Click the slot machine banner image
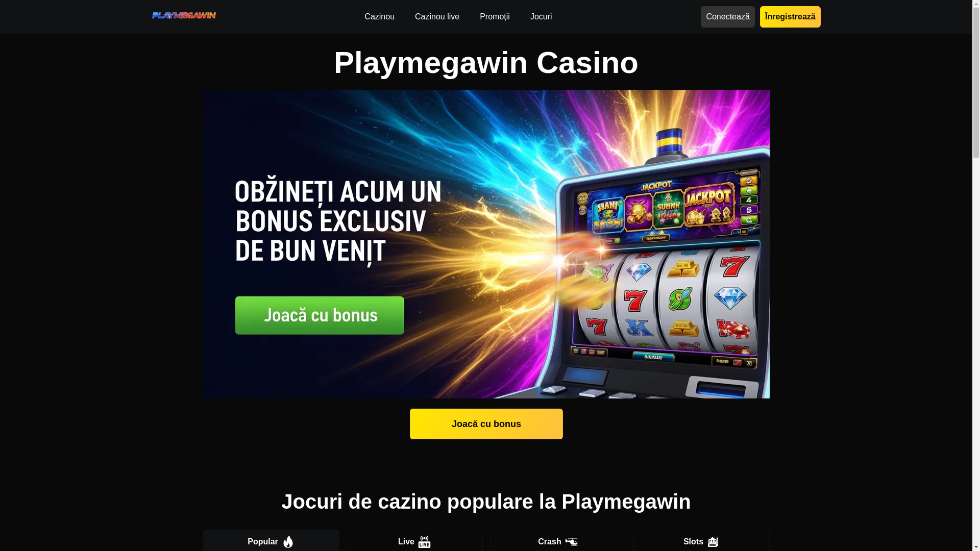The height and width of the screenshot is (551, 980). pyautogui.click(x=658, y=265)
